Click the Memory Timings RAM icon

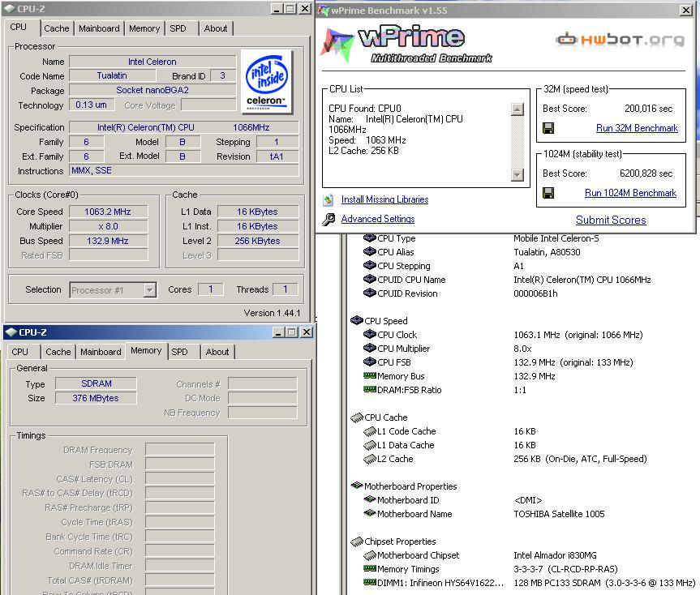(x=370, y=569)
